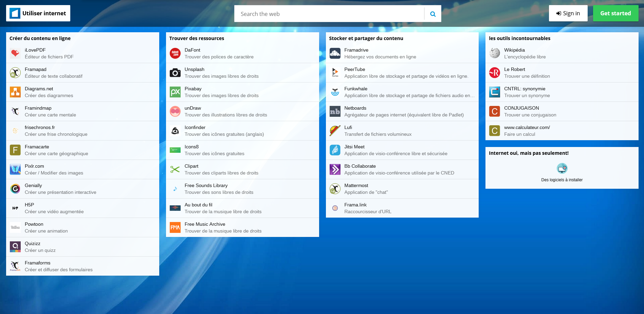This screenshot has height=314, width=644.
Task: Open the Jitsi Meet blue icon
Action: coord(335,150)
